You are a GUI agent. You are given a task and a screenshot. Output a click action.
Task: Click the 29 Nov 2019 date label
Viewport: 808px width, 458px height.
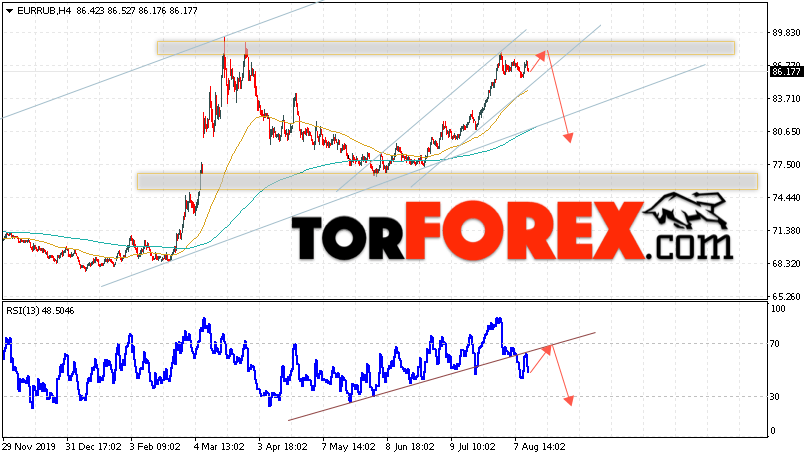click(x=28, y=446)
